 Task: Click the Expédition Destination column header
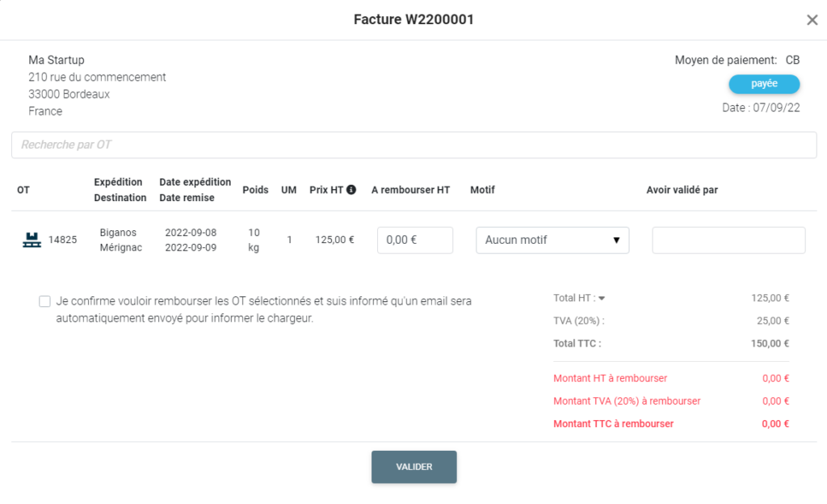120,190
